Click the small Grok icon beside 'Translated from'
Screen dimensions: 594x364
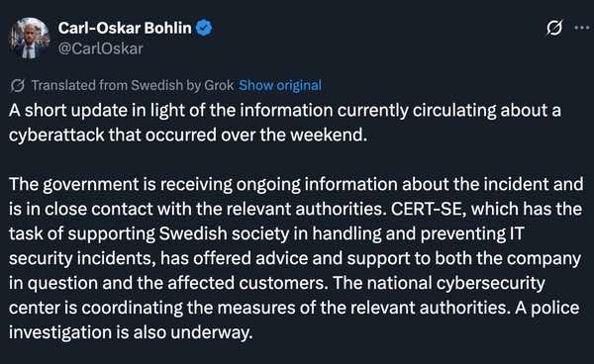[x=18, y=86]
